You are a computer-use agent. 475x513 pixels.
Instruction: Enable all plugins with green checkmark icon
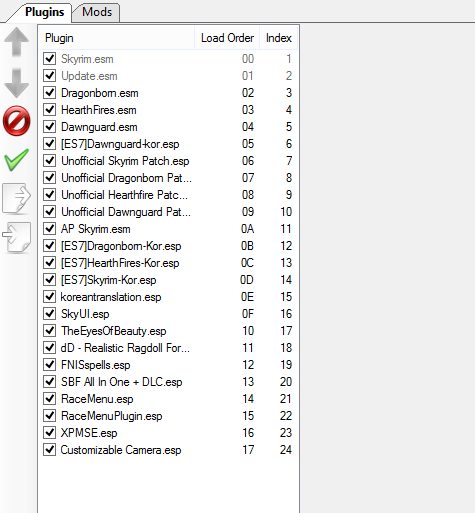click(x=16, y=160)
